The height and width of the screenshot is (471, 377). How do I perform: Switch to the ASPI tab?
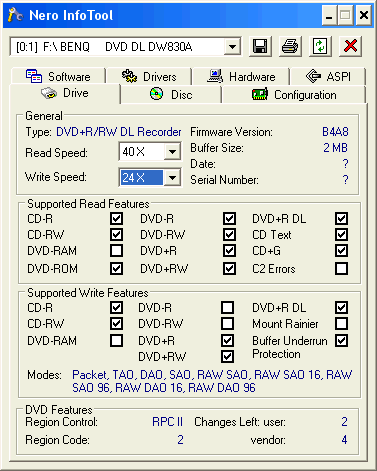pyautogui.click(x=328, y=76)
